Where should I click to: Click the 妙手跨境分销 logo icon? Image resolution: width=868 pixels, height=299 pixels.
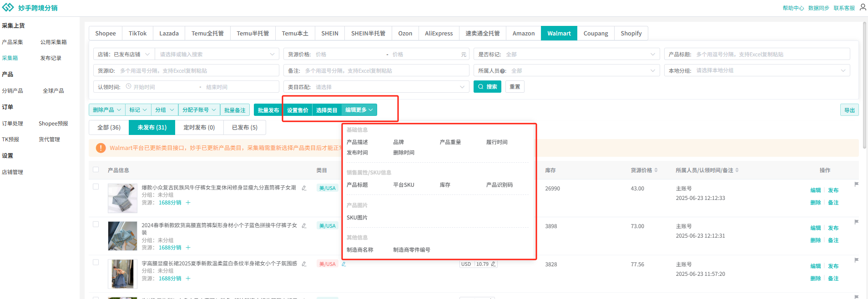8,8
